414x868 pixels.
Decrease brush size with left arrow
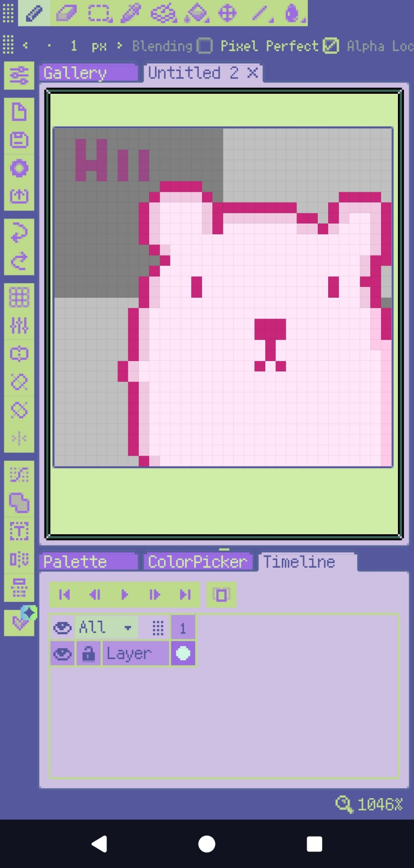26,46
